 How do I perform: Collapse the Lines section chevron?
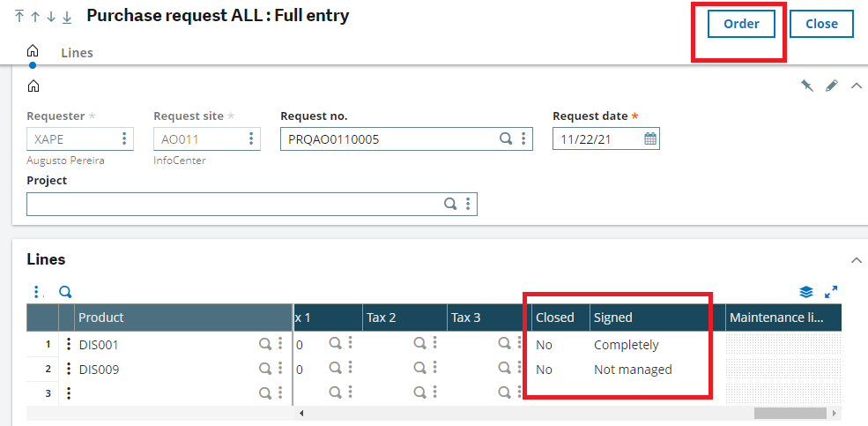857,260
